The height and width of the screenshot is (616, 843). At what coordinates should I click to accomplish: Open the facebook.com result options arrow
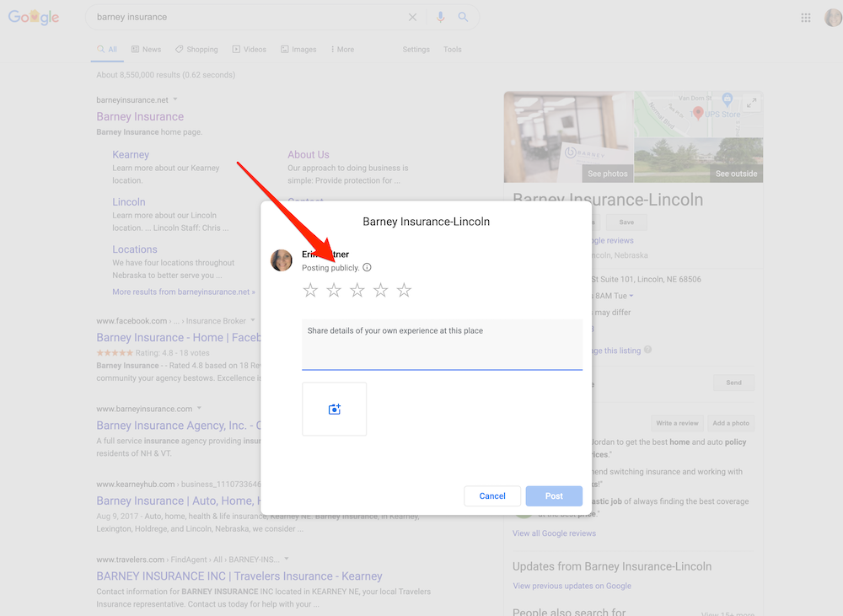pyautogui.click(x=253, y=320)
